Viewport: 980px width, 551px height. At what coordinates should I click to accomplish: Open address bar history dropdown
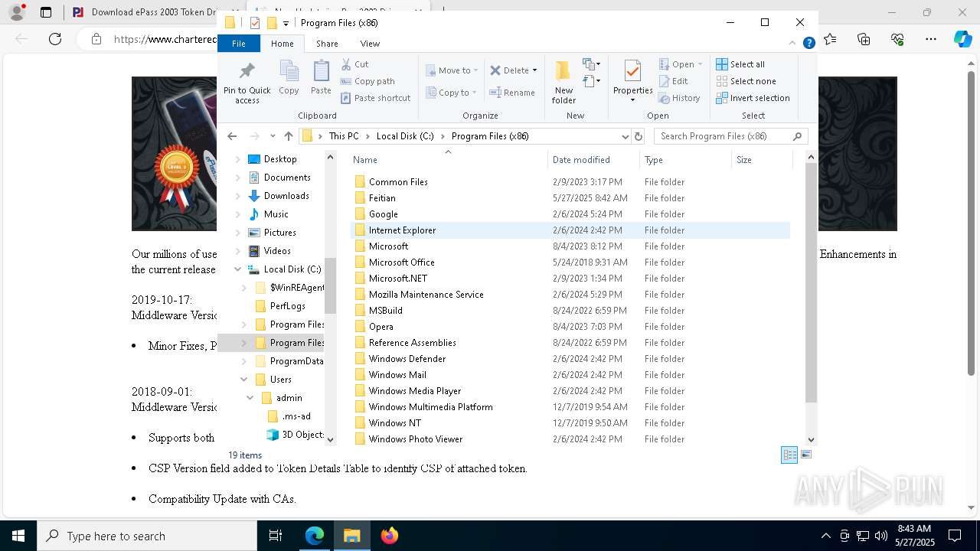626,136
